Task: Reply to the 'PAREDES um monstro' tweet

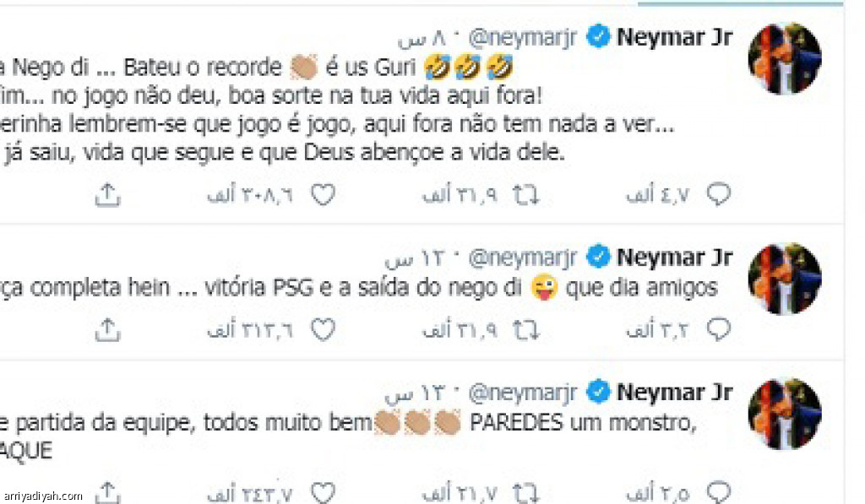Action: click(x=718, y=492)
